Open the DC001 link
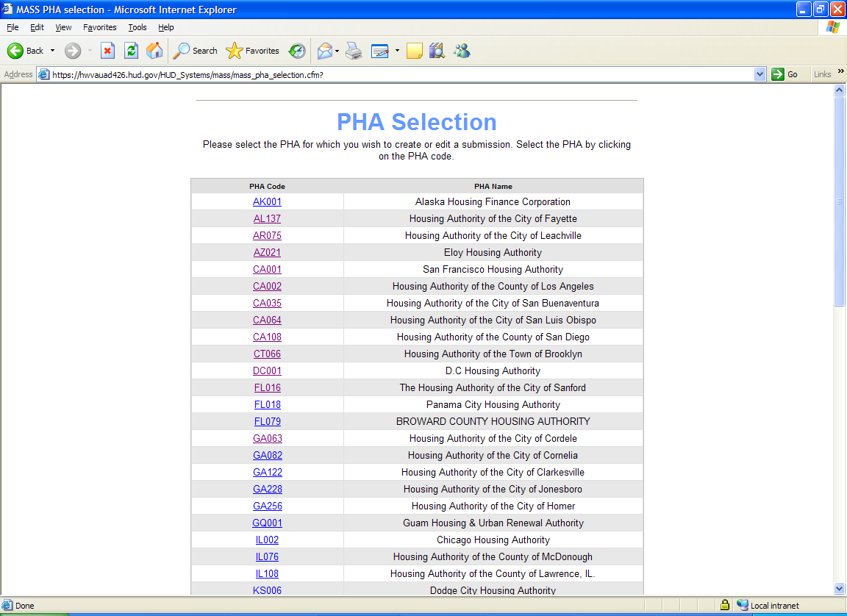This screenshot has height=616, width=847. 267,371
